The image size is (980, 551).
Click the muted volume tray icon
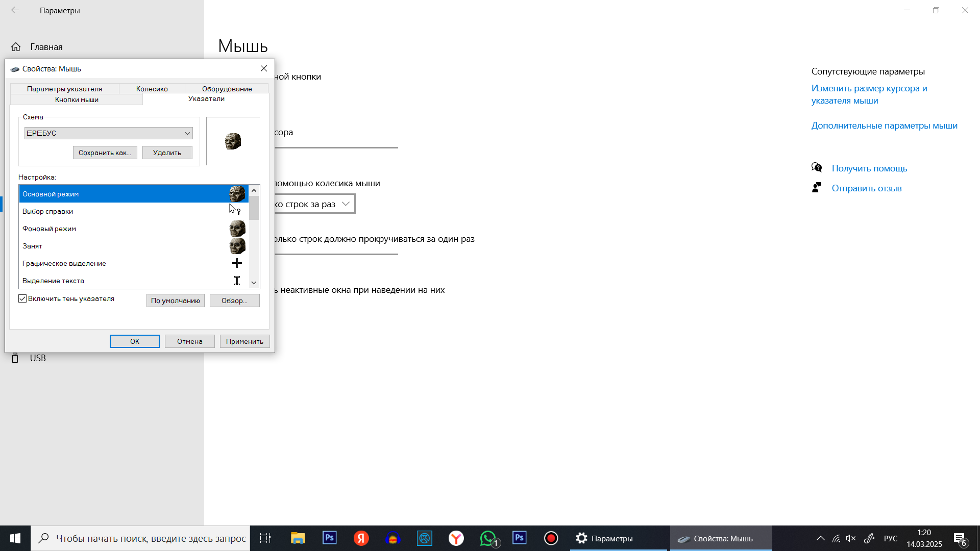(x=850, y=538)
